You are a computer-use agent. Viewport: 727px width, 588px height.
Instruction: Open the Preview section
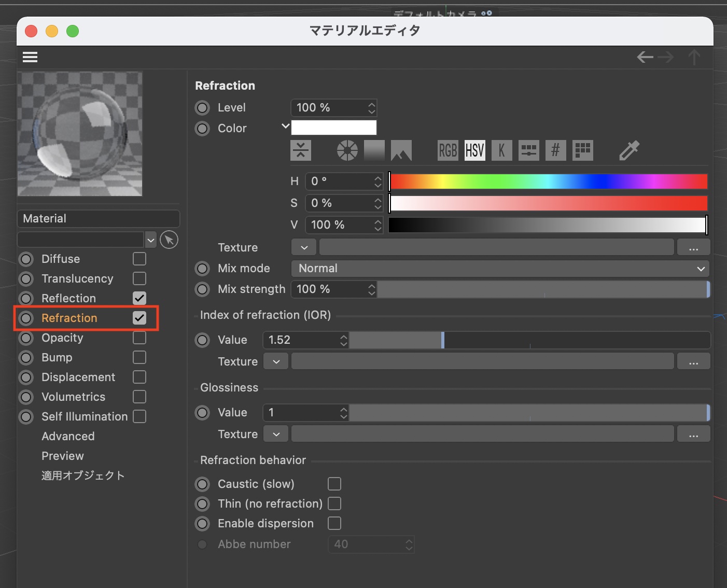[63, 456]
